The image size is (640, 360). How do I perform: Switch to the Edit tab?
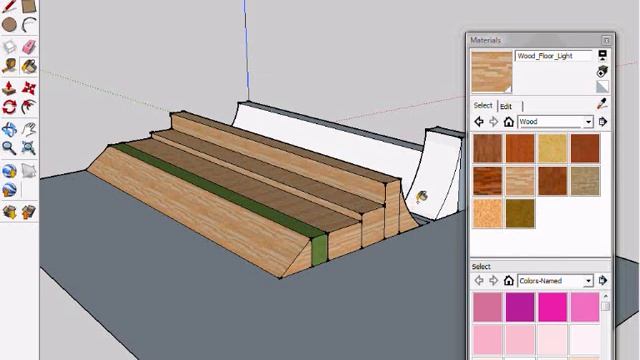[x=506, y=106]
